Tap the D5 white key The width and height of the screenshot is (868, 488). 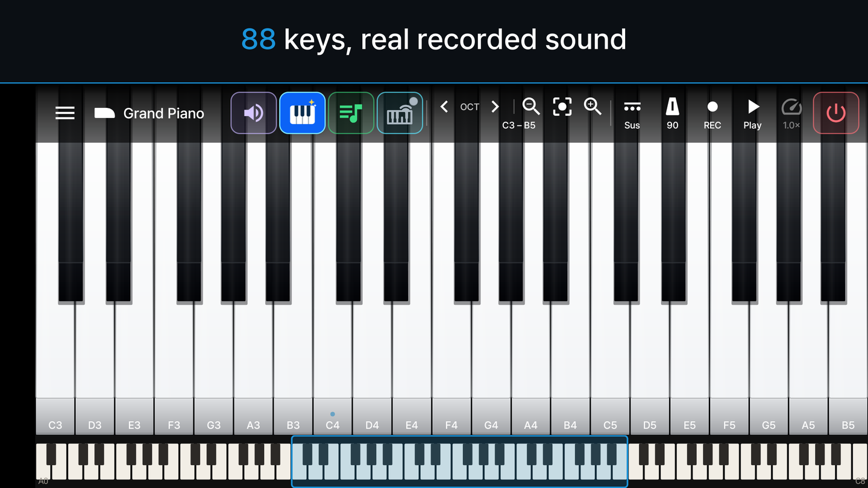tap(650, 361)
